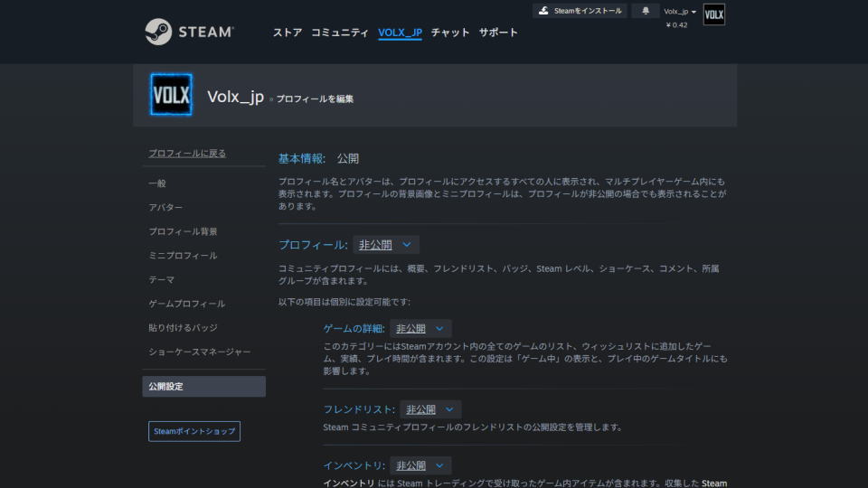Open the Volx_jp account dropdown
The width and height of the screenshot is (868, 488).
click(680, 12)
